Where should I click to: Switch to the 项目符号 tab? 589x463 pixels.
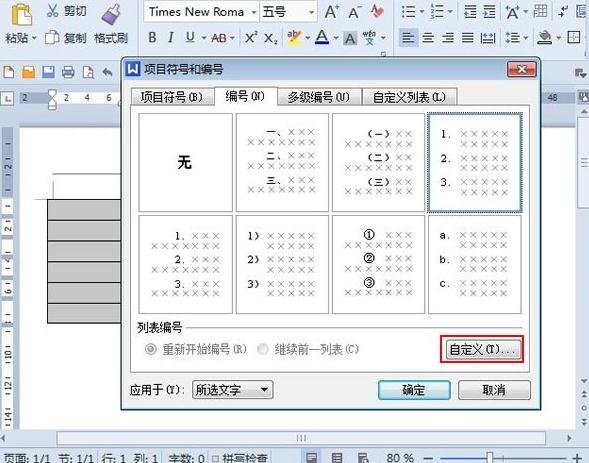[172, 97]
